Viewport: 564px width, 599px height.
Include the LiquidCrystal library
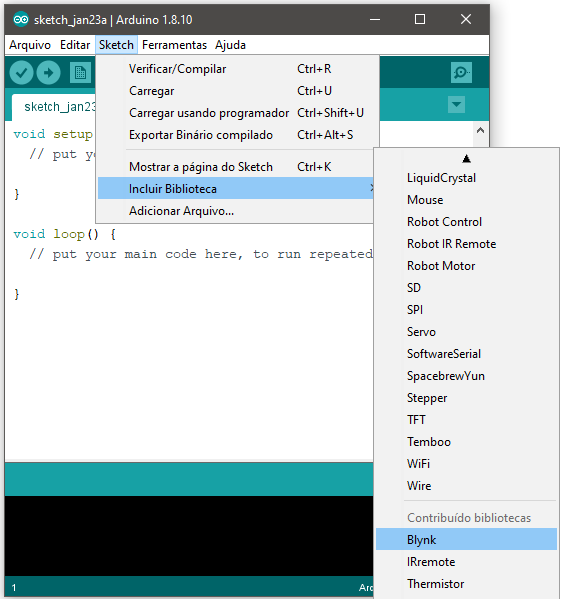pyautogui.click(x=466, y=178)
